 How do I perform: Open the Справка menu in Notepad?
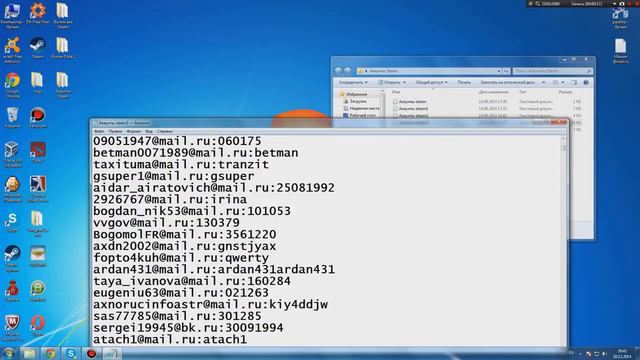(164, 131)
